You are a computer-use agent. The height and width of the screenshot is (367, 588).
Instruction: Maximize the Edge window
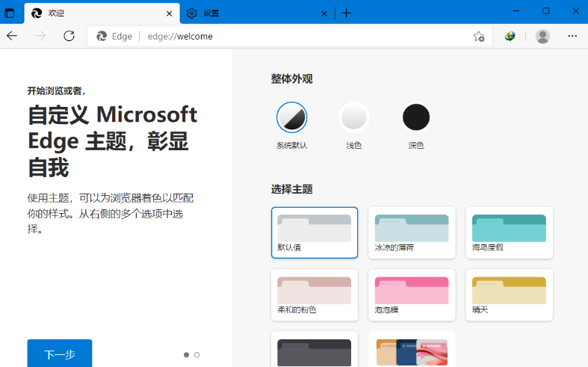[x=546, y=11]
